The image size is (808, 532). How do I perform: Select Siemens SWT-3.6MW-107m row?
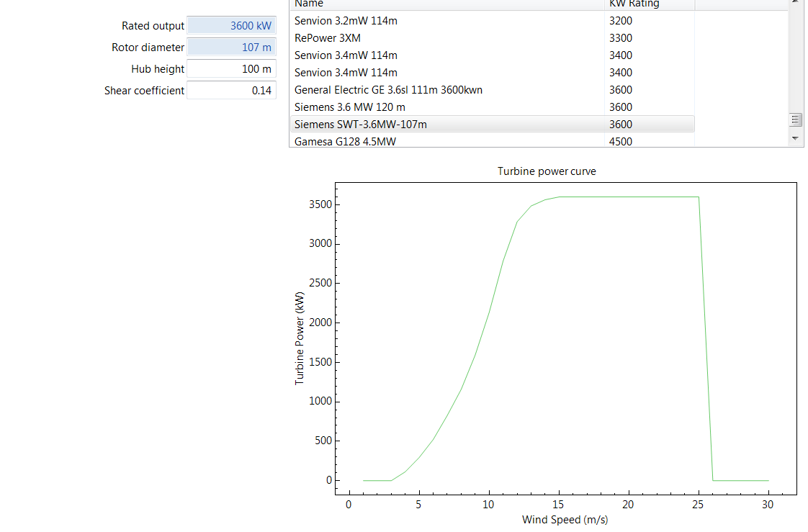point(360,125)
